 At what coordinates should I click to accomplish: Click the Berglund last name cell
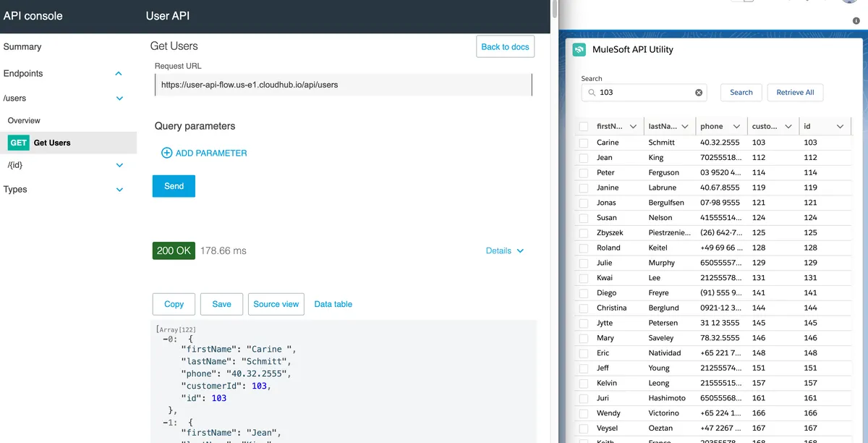(664, 308)
